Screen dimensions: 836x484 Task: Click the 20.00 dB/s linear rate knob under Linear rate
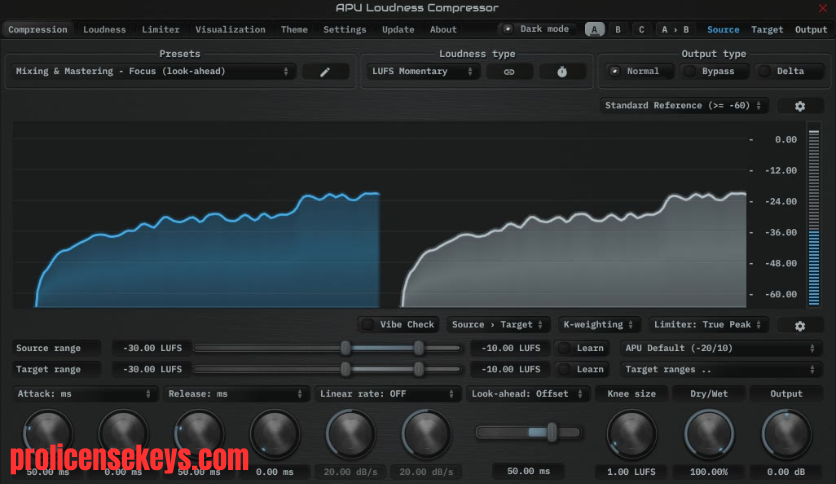click(350, 434)
